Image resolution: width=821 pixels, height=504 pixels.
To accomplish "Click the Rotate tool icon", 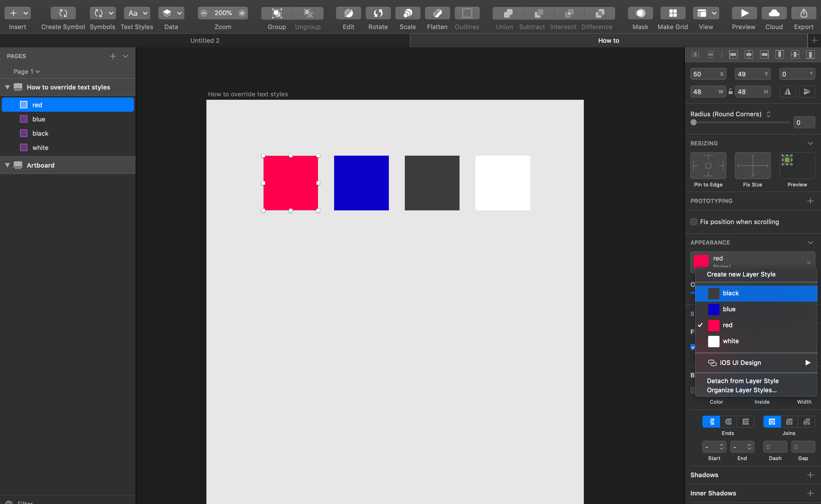I will click(378, 13).
